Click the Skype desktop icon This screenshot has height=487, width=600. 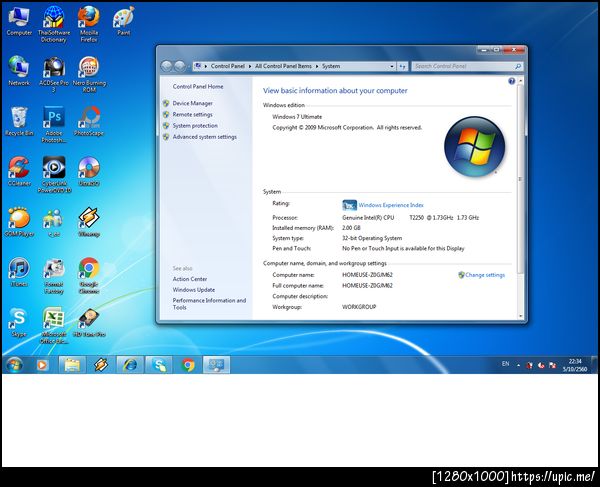19,322
